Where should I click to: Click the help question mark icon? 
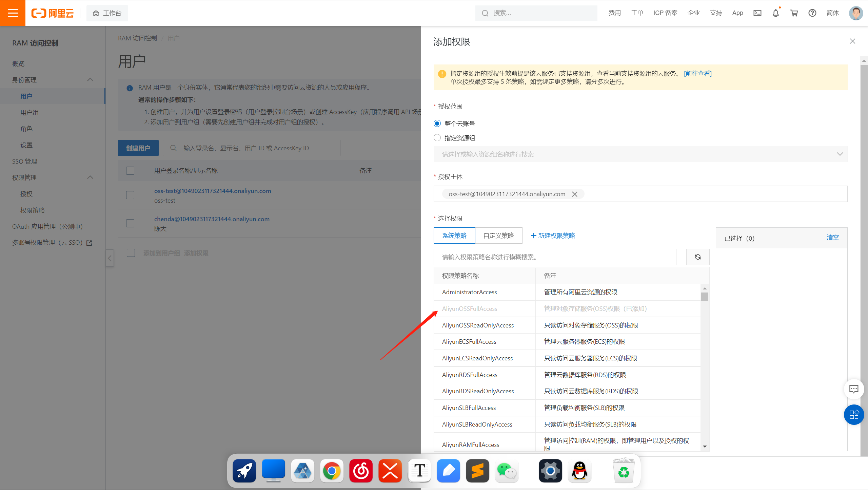click(812, 13)
